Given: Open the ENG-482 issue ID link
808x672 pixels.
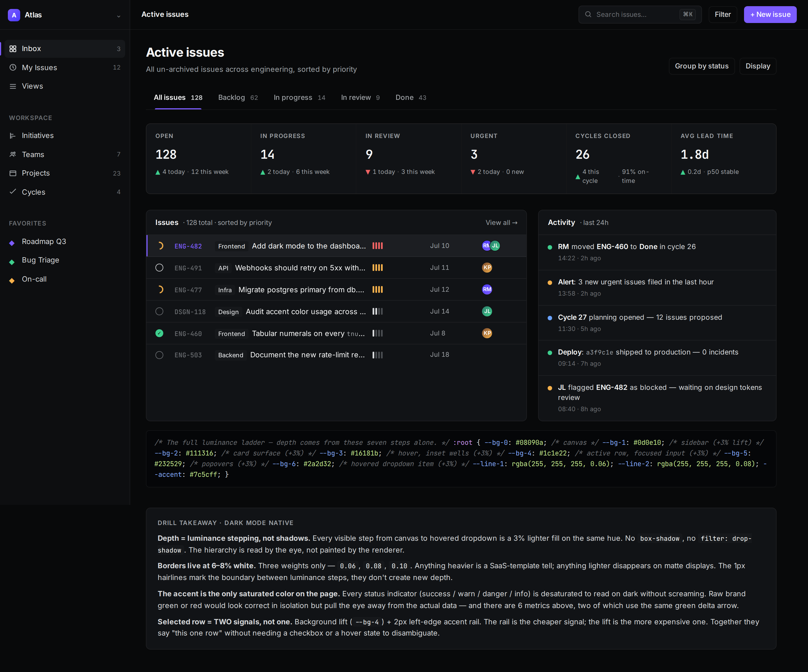Looking at the screenshot, I should tap(188, 246).
